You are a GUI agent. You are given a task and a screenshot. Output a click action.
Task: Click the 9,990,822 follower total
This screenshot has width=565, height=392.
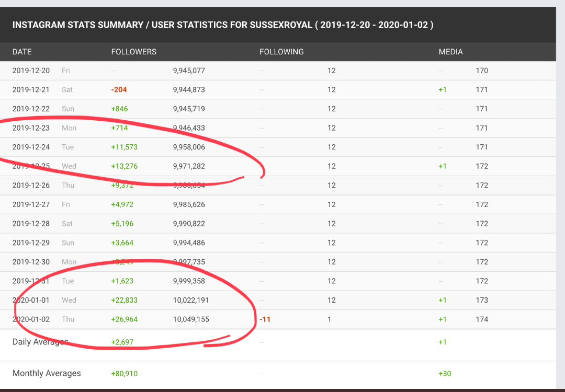(189, 224)
